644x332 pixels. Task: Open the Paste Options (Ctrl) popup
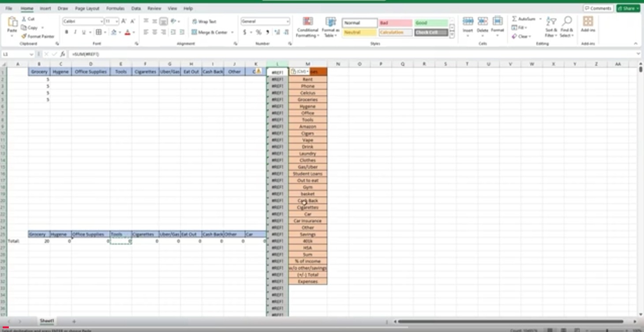299,72
